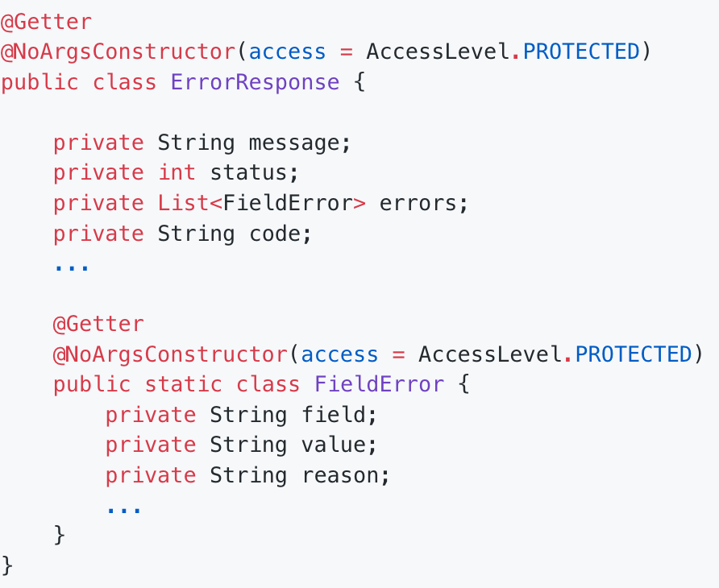Click the nested @Getter annotation
Screen dimensions: 719x588
98,324
